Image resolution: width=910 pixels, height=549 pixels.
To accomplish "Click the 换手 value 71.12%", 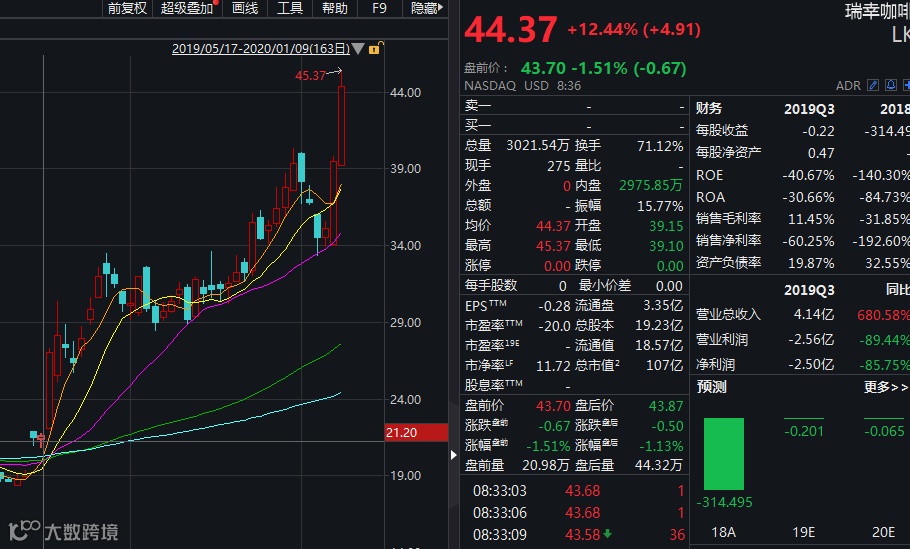I will click(660, 146).
